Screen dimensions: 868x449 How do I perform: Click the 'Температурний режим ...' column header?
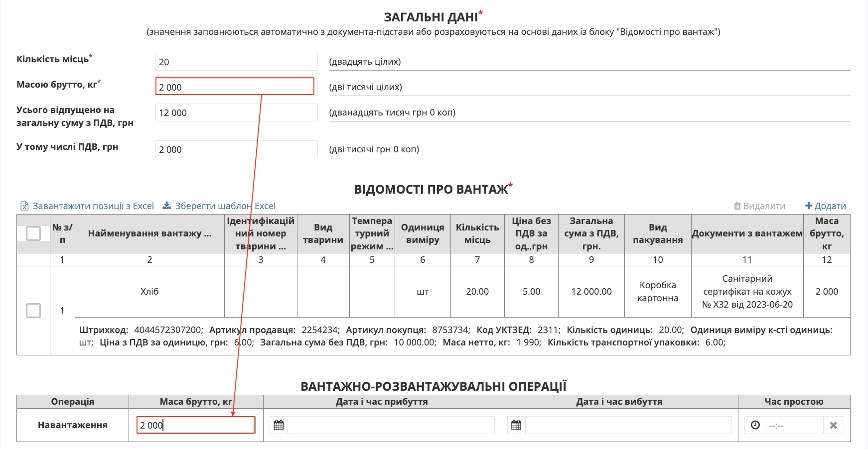click(x=372, y=233)
